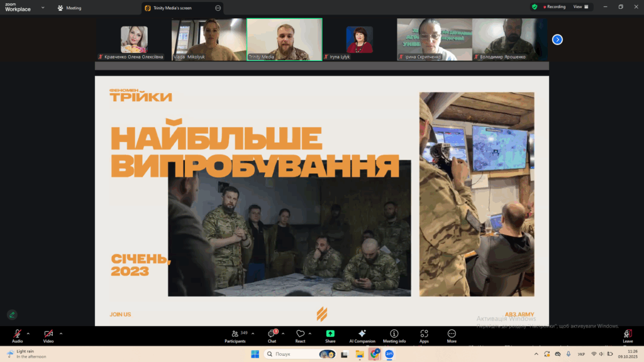Unmute the microphone with Audio button
This screenshot has width=644, height=362.
point(17,334)
